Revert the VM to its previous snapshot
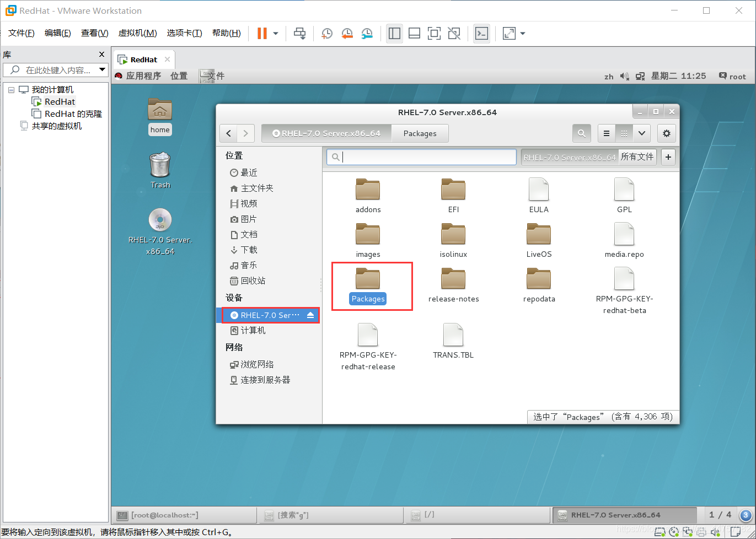Screen dimensions: 756x539 tap(347, 34)
